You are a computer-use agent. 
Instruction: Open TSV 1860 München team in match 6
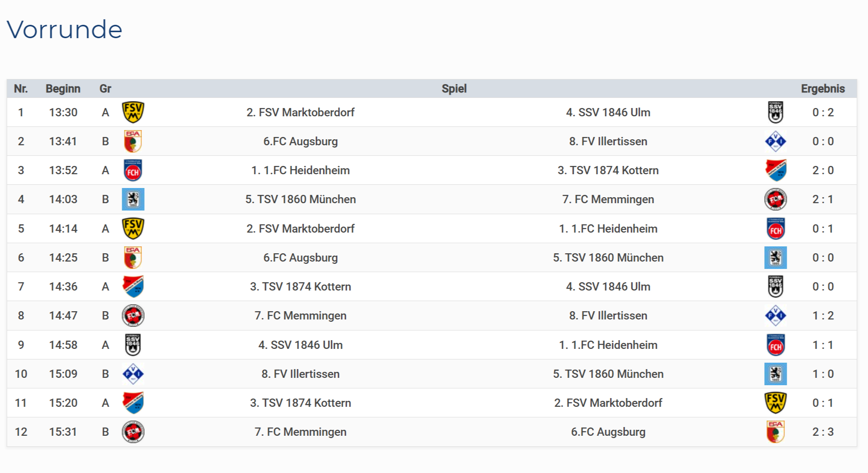pyautogui.click(x=608, y=257)
